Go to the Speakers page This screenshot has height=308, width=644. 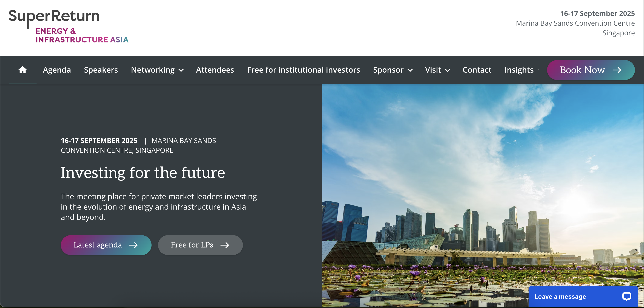tap(101, 70)
